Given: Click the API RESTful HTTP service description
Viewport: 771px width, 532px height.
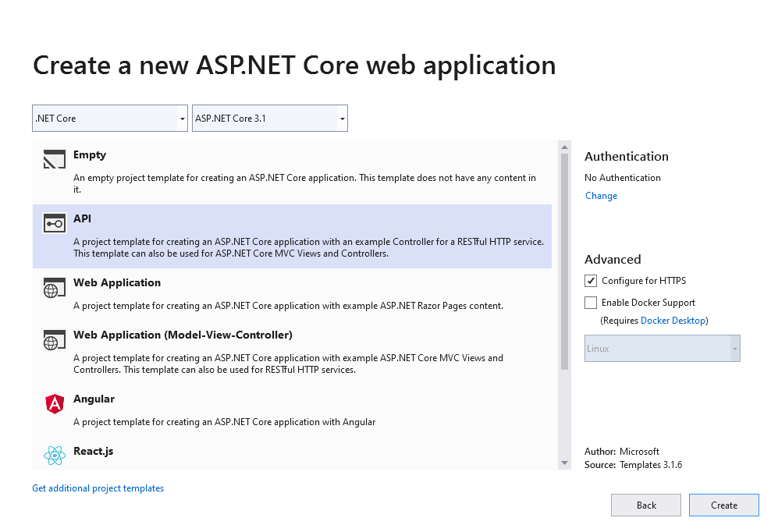Looking at the screenshot, I should tap(309, 247).
